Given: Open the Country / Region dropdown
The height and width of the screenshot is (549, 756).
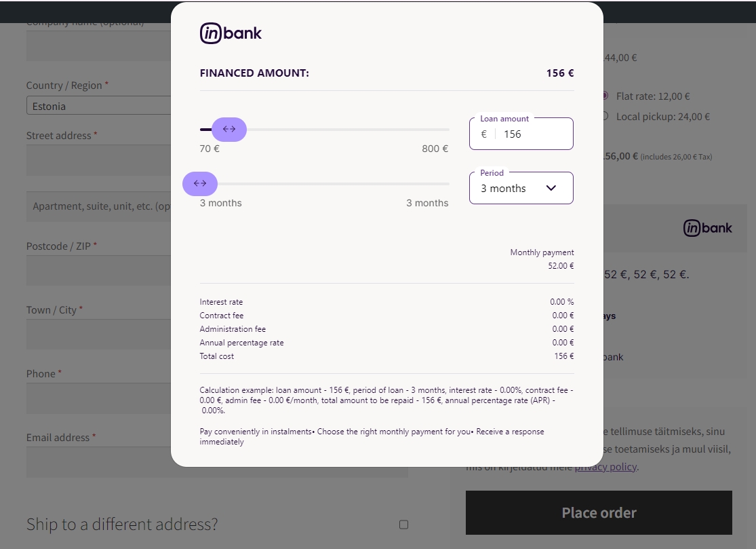Looking at the screenshot, I should pos(98,106).
